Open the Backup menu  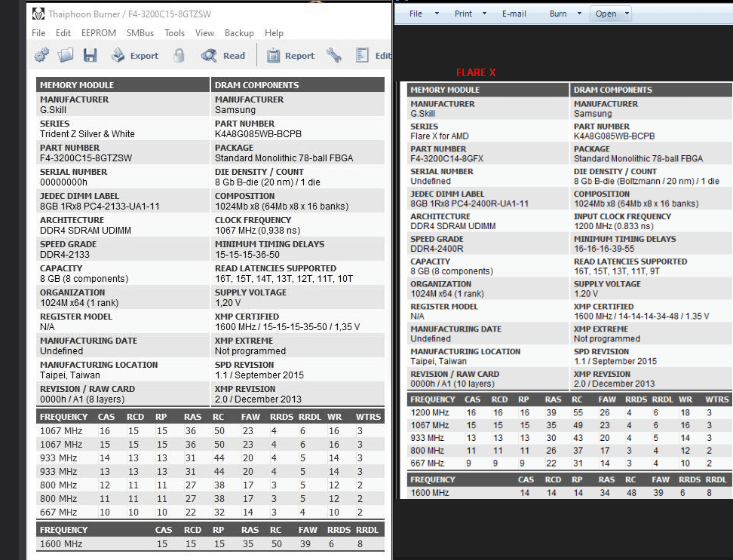pyautogui.click(x=239, y=32)
